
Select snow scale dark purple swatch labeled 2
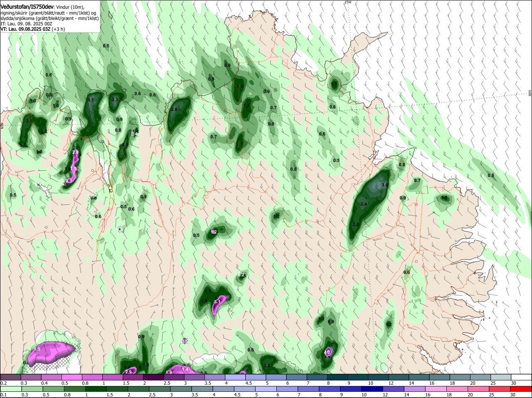click(153, 377)
